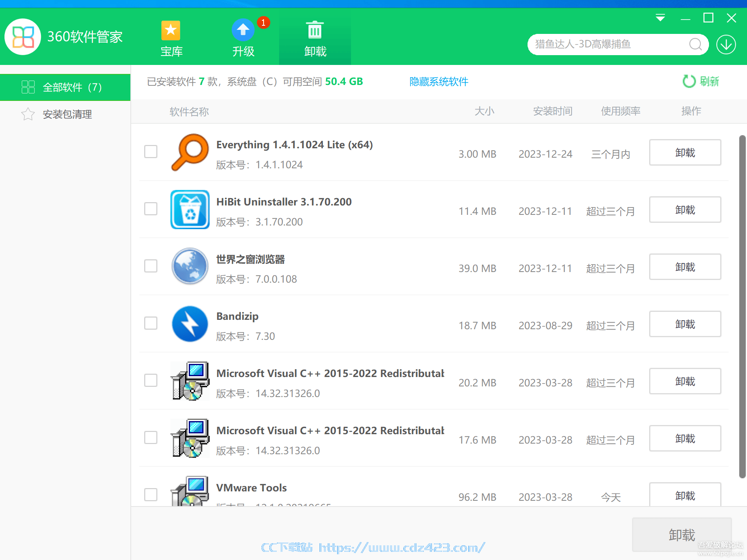Click the green refresh circle icon
747x560 pixels.
pos(689,81)
